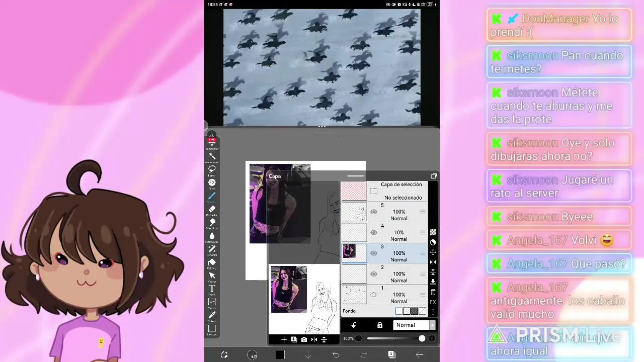Screen dimensions: 644x362
Task: Open layers window button showing 3
Action: pos(391,354)
